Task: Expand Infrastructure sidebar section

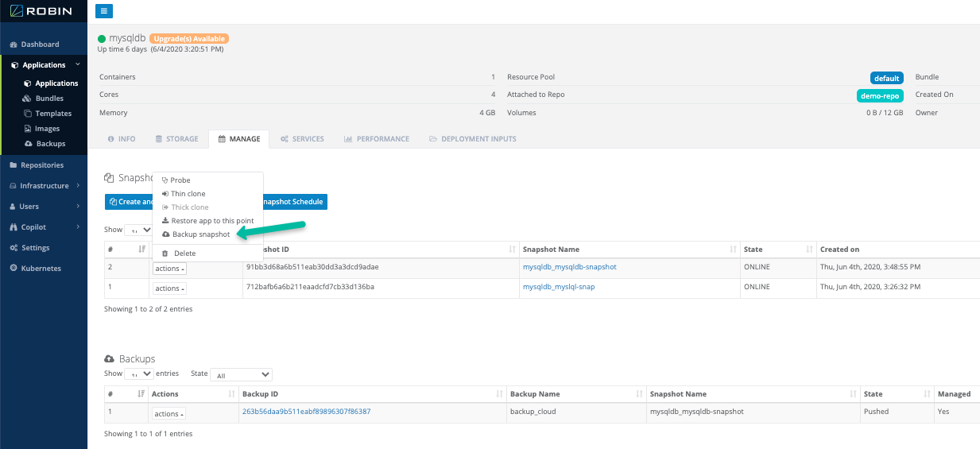Action: 44,186
